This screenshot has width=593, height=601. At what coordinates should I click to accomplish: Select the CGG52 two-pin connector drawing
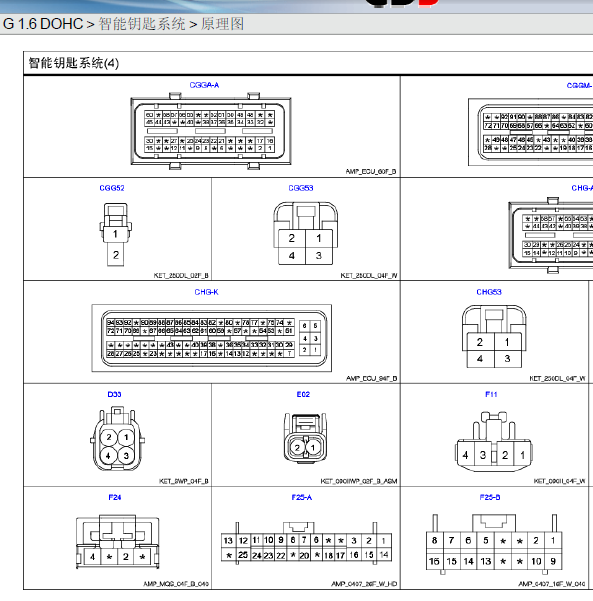(x=116, y=235)
